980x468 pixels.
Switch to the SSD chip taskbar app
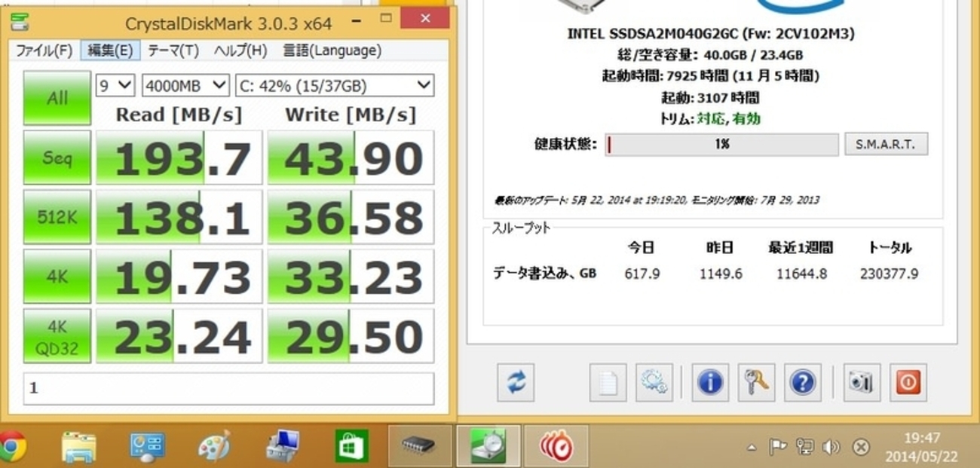click(x=419, y=446)
